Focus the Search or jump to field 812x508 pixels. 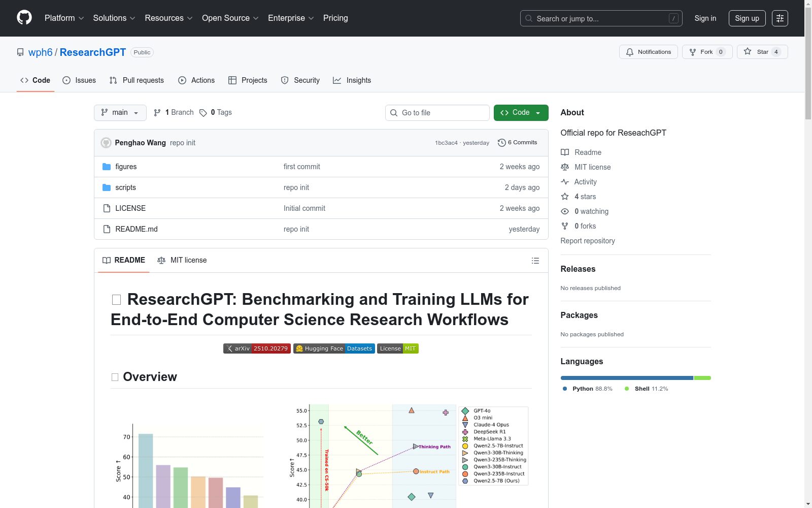[601, 18]
